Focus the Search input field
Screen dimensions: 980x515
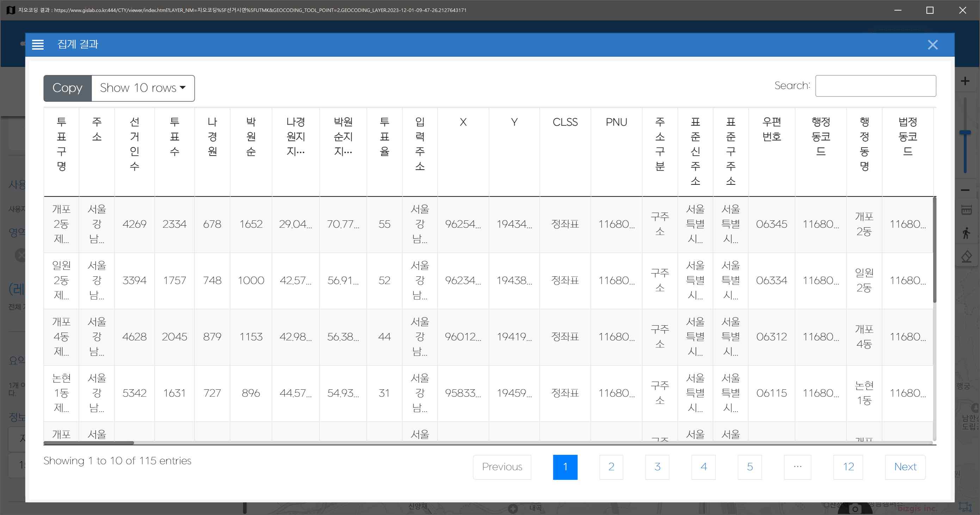(875, 86)
